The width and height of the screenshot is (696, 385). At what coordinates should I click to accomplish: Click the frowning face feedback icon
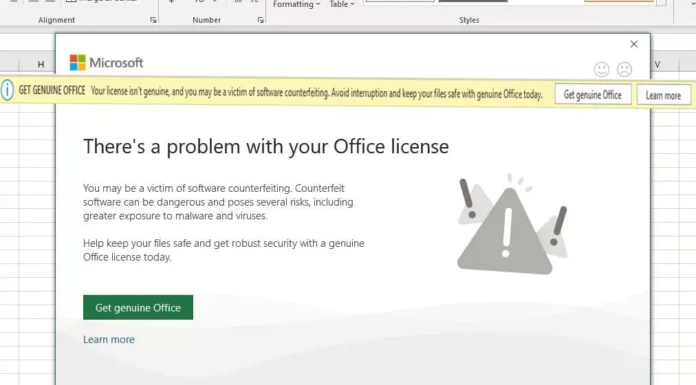coord(624,69)
